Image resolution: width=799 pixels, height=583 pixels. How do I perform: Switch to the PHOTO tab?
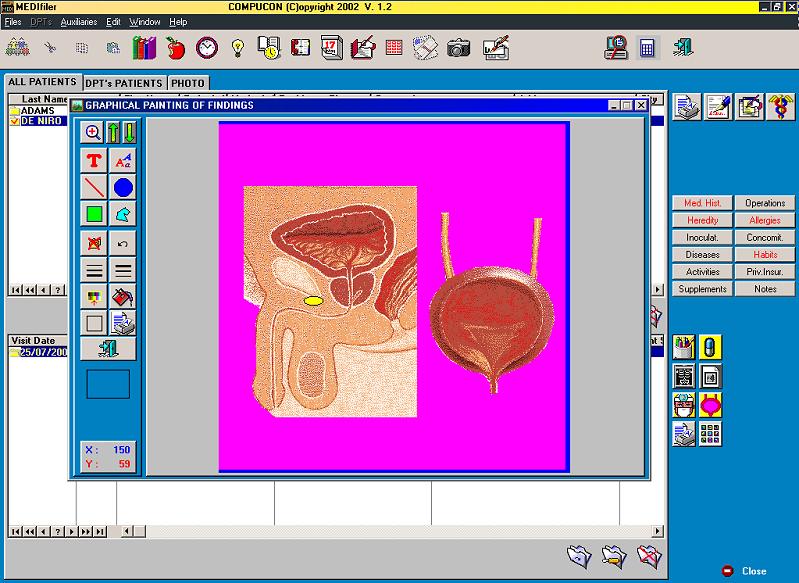click(x=188, y=83)
